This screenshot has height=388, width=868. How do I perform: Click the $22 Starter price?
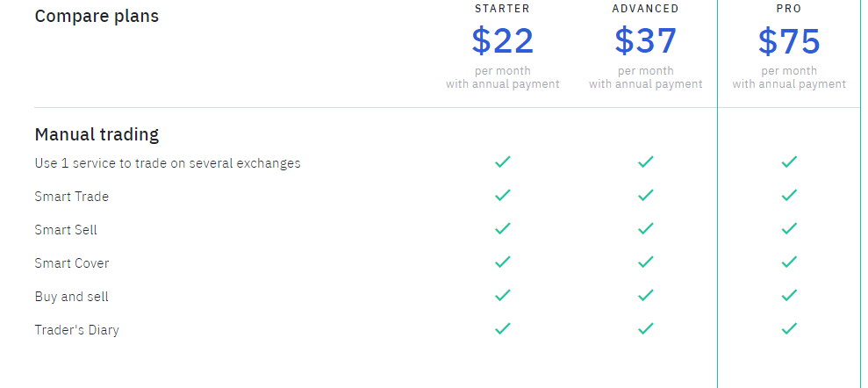point(503,41)
